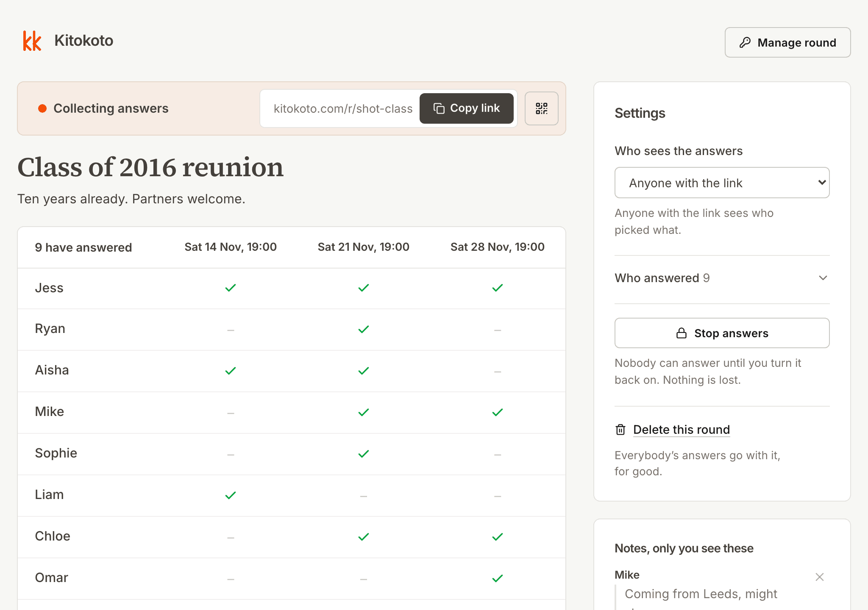868x610 pixels.
Task: Click the Class of 2016 reunion title
Action: [150, 167]
